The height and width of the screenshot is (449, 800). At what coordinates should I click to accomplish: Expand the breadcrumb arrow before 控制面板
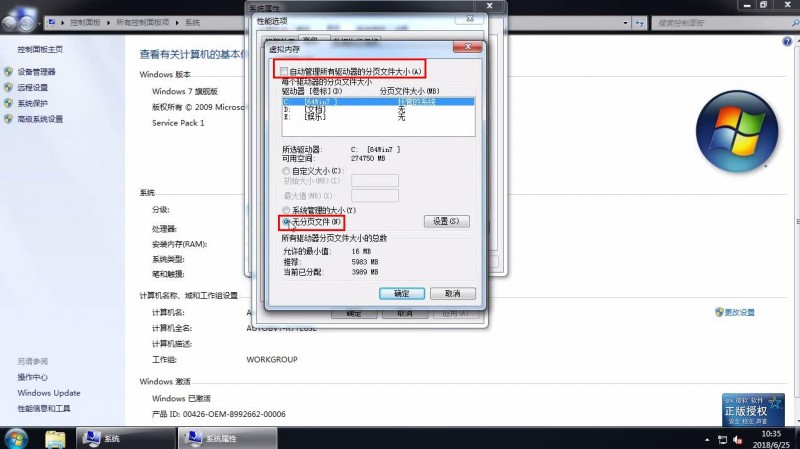coord(63,23)
